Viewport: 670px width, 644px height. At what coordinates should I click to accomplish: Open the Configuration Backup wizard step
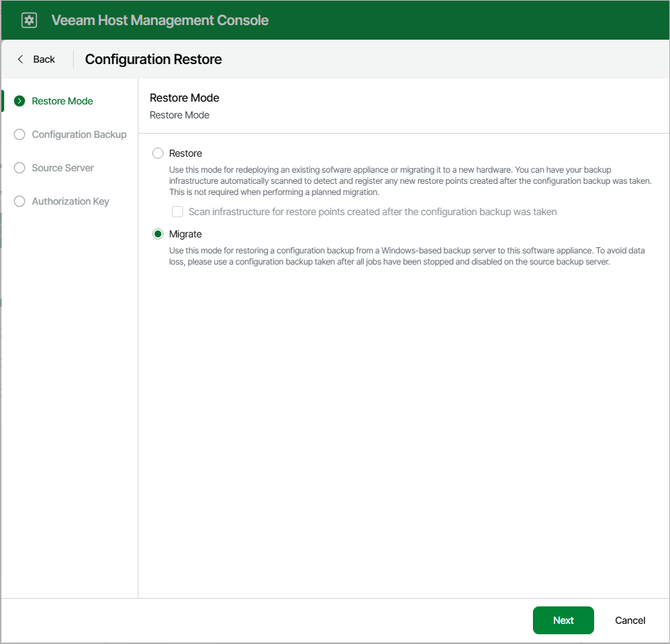[79, 134]
